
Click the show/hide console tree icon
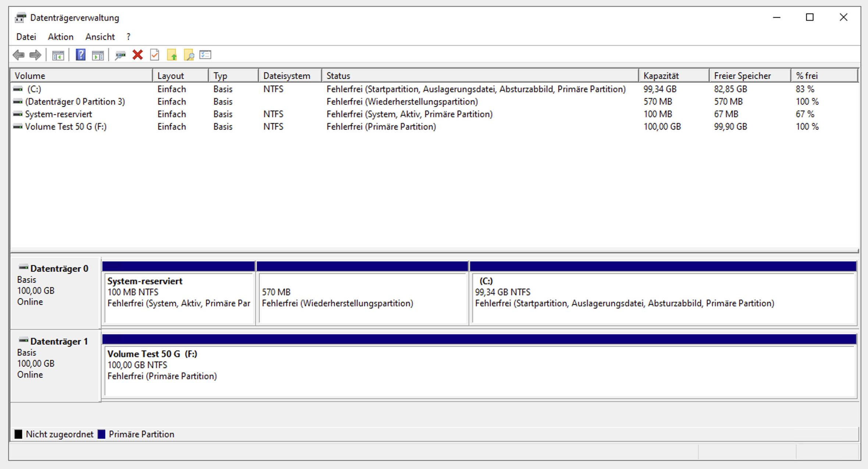pos(58,55)
